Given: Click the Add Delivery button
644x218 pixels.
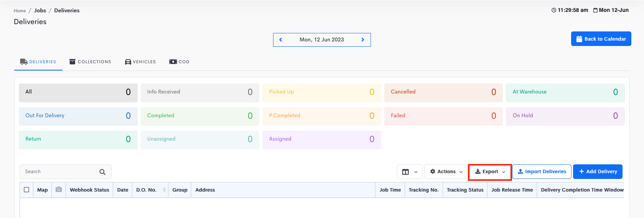Looking at the screenshot, I should [x=598, y=172].
